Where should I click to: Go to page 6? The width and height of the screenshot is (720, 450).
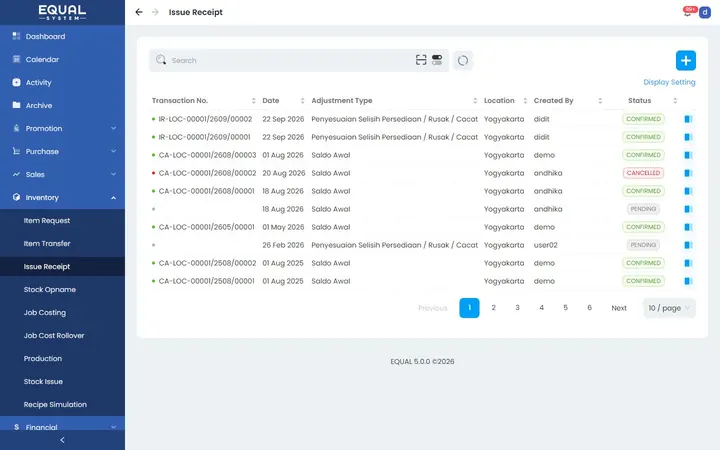[589, 308]
